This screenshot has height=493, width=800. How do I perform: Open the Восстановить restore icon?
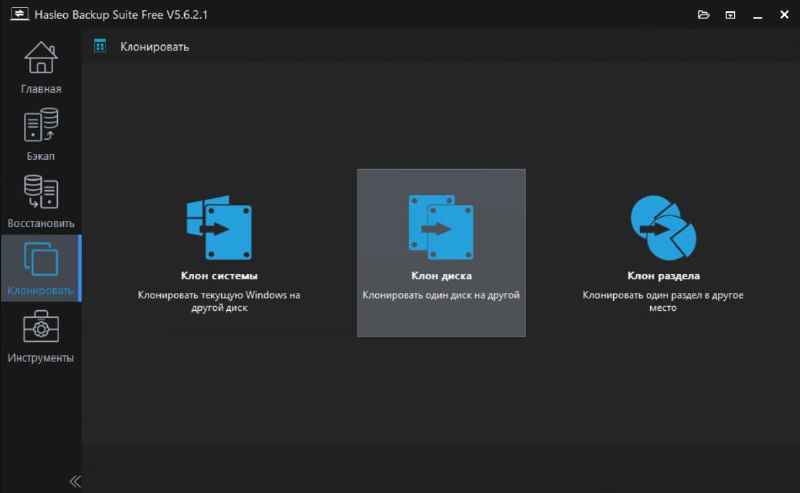[40, 193]
